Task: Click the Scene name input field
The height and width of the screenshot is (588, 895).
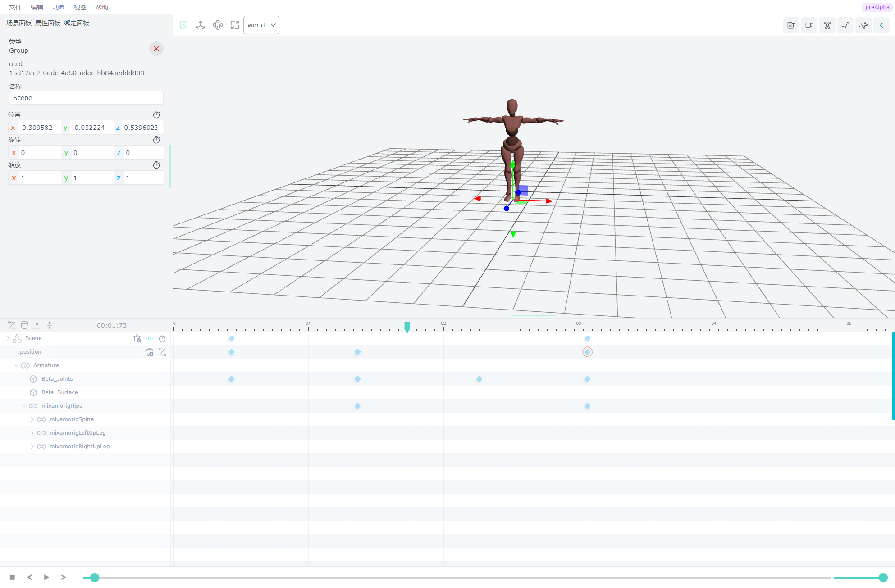Action: tap(86, 98)
